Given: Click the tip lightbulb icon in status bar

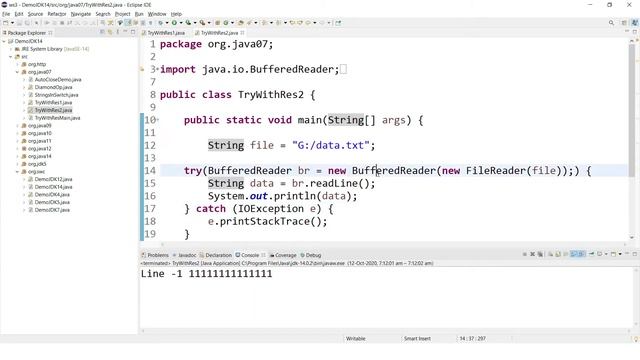Looking at the screenshot, I should click(x=636, y=339).
